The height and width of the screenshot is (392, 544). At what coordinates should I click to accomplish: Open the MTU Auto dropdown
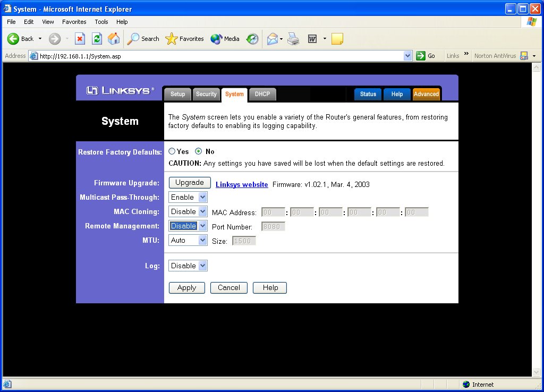pyautogui.click(x=188, y=240)
